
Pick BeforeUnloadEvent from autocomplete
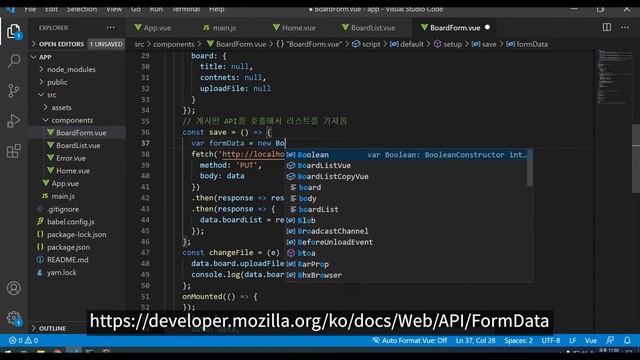click(406, 242)
